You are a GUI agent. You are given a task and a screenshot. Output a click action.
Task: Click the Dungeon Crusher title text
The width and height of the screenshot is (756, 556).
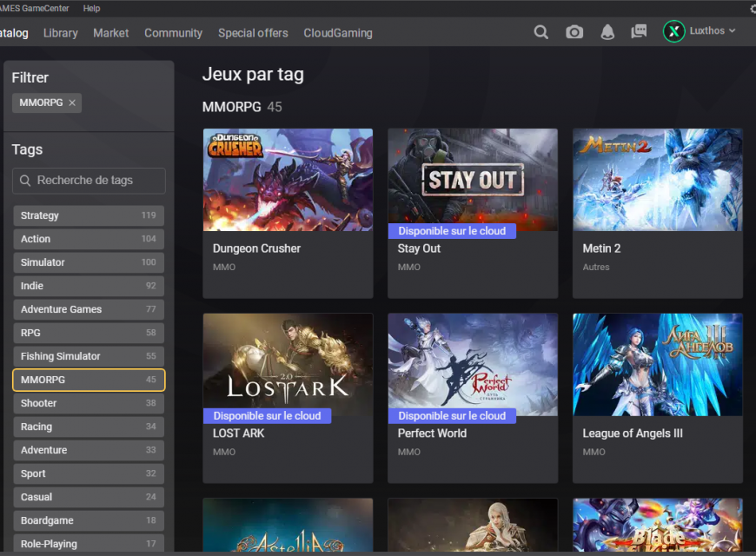[x=256, y=248]
